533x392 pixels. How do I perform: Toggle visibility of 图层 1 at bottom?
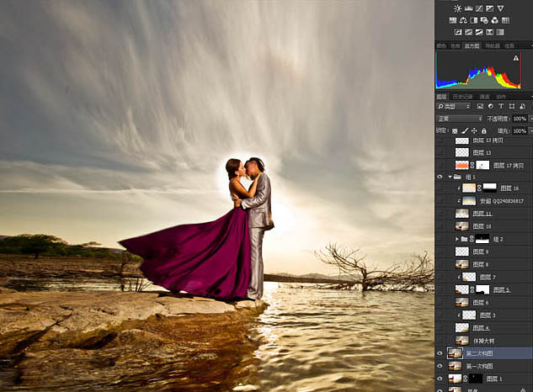[440, 379]
